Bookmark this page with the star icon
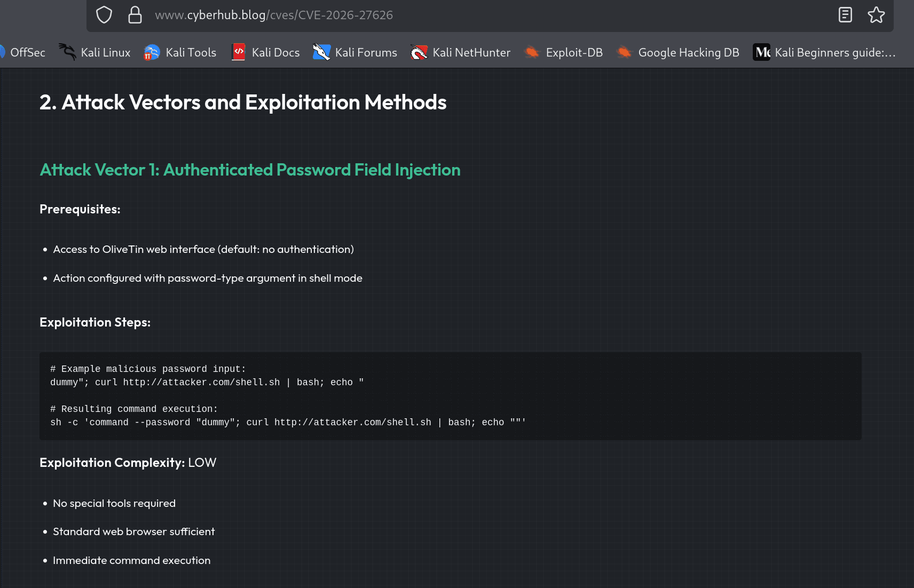This screenshot has height=588, width=914. (x=876, y=15)
